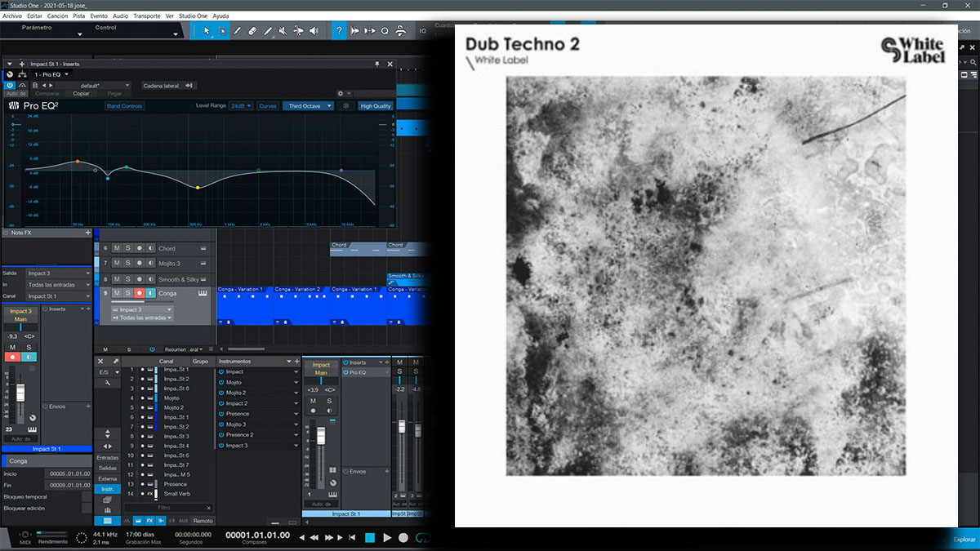Toggle Pro EQ insert power in the console

pos(346,372)
